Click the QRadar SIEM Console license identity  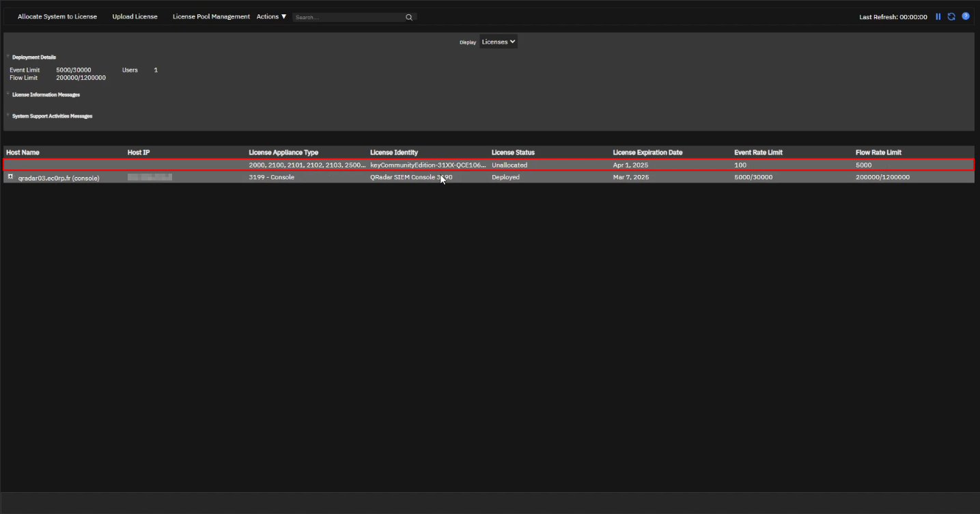[x=411, y=177]
